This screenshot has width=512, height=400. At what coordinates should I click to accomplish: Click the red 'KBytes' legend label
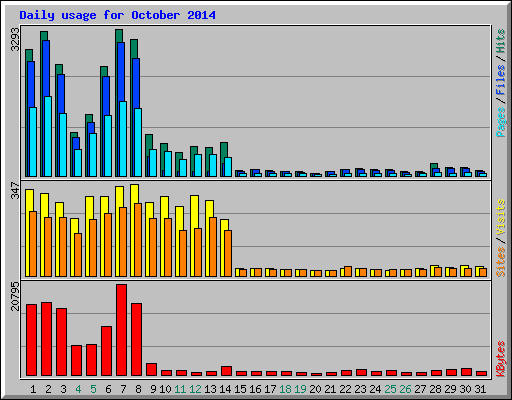point(500,359)
